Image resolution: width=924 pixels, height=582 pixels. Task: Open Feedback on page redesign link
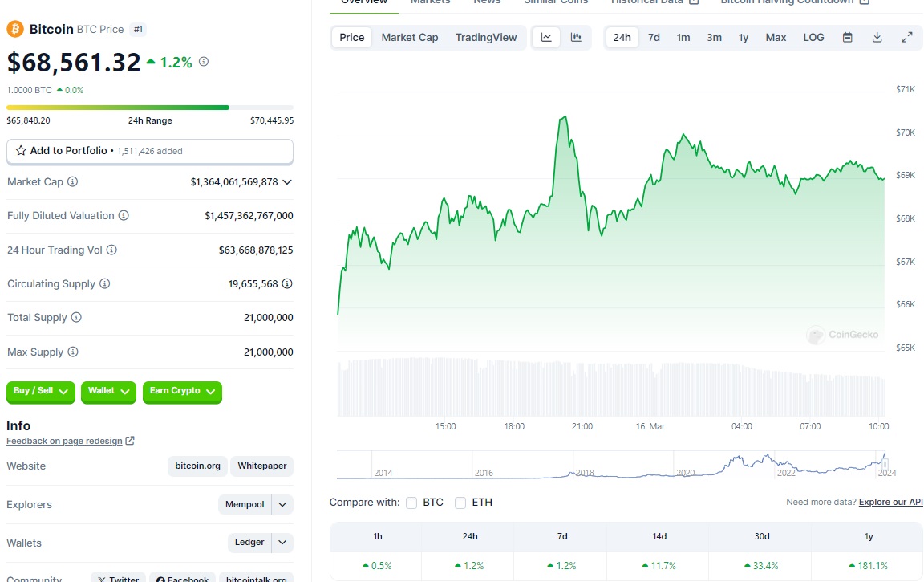point(64,441)
